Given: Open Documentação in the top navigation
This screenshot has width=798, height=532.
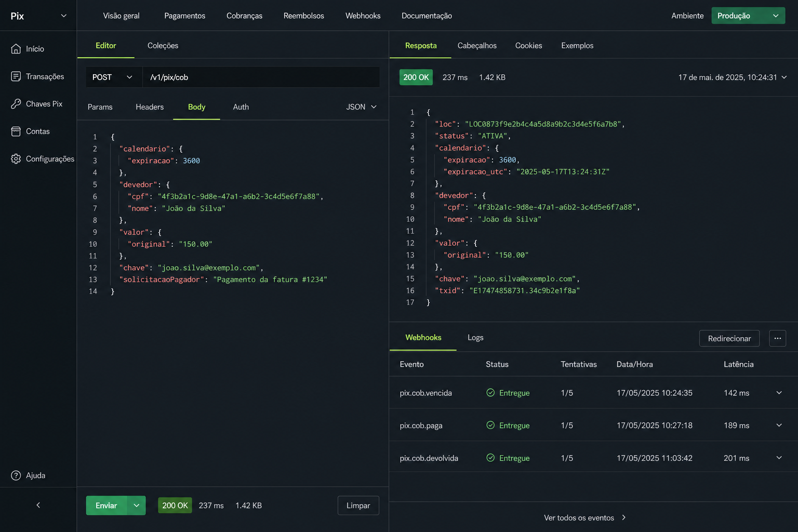Looking at the screenshot, I should pyautogui.click(x=427, y=16).
